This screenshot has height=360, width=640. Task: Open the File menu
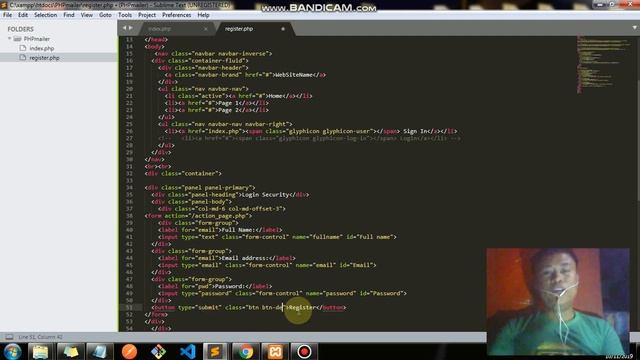(x=7, y=15)
